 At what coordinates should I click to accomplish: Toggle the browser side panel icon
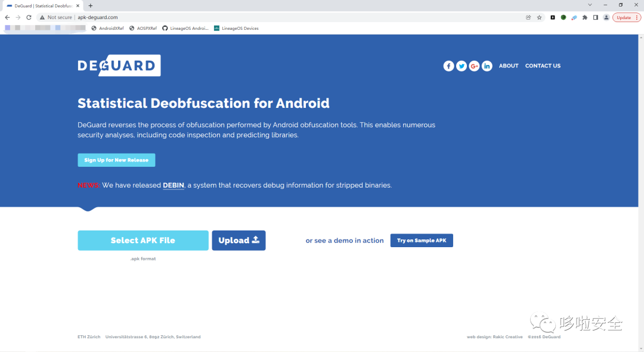[596, 17]
